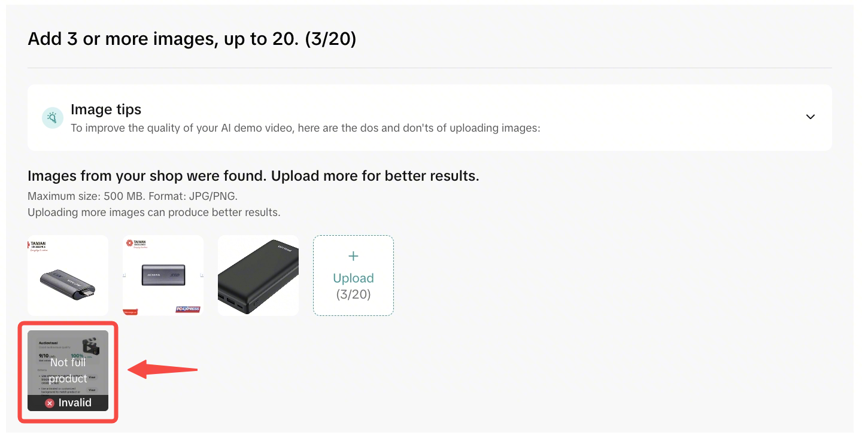Click the lightbulb Image tips icon
868x444 pixels.
point(53,118)
